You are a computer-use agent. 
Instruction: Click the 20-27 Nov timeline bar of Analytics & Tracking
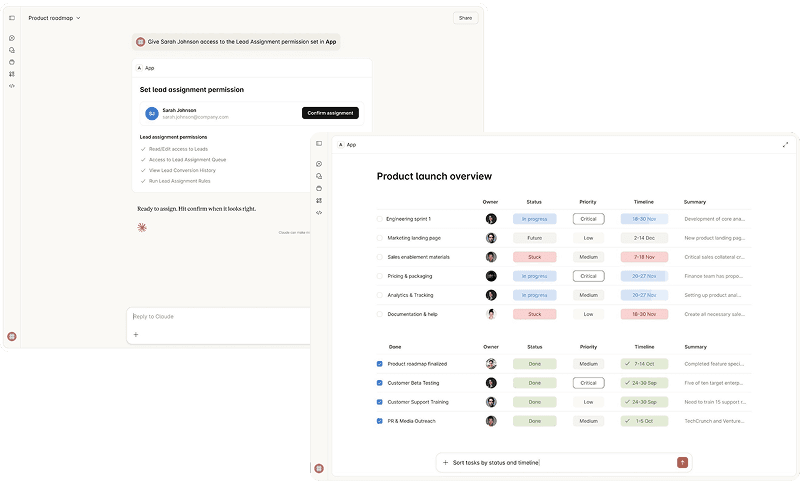[x=644, y=295]
